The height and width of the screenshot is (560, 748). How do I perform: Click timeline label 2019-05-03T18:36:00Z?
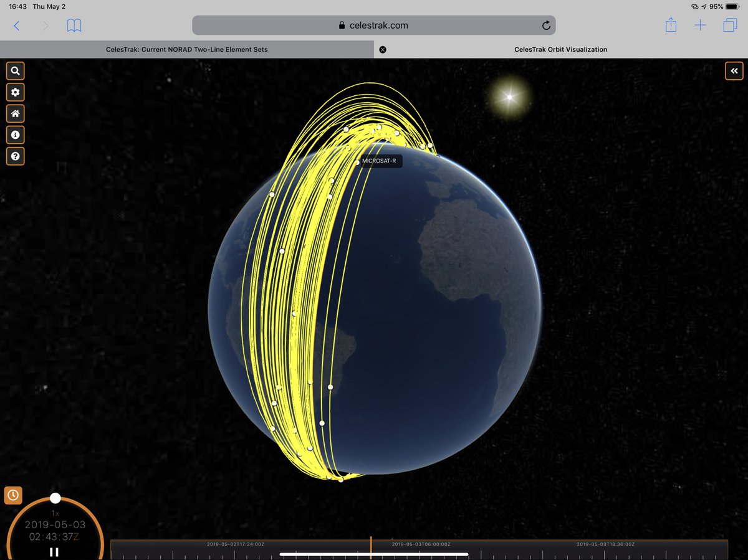coord(605,544)
